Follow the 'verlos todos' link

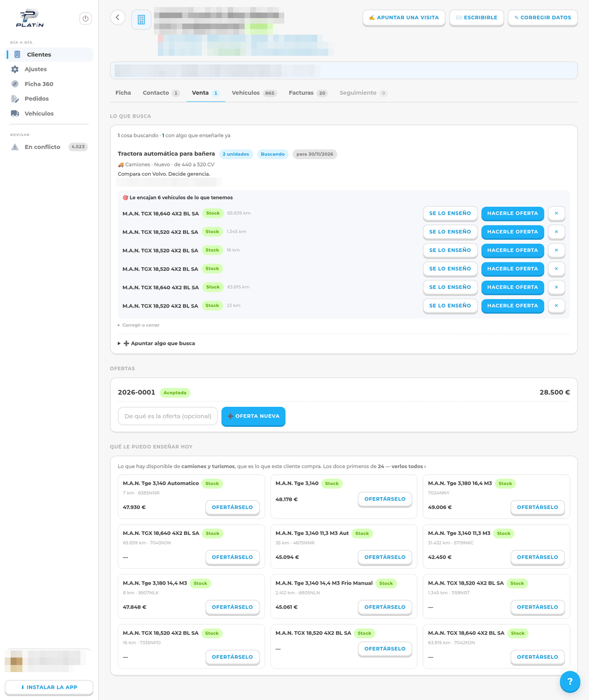(x=408, y=467)
